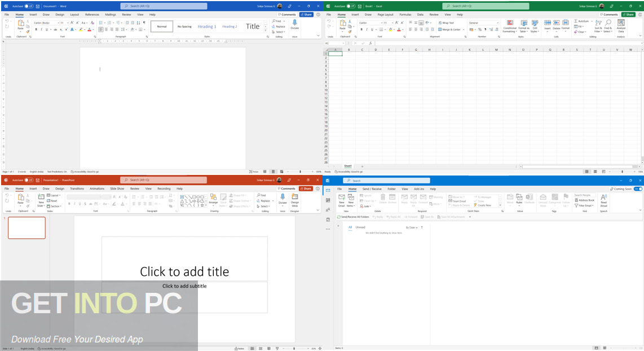Viewport: 644px width, 351px height.
Task: Click the zoom slider in Excel's status bar
Action: coord(622,172)
